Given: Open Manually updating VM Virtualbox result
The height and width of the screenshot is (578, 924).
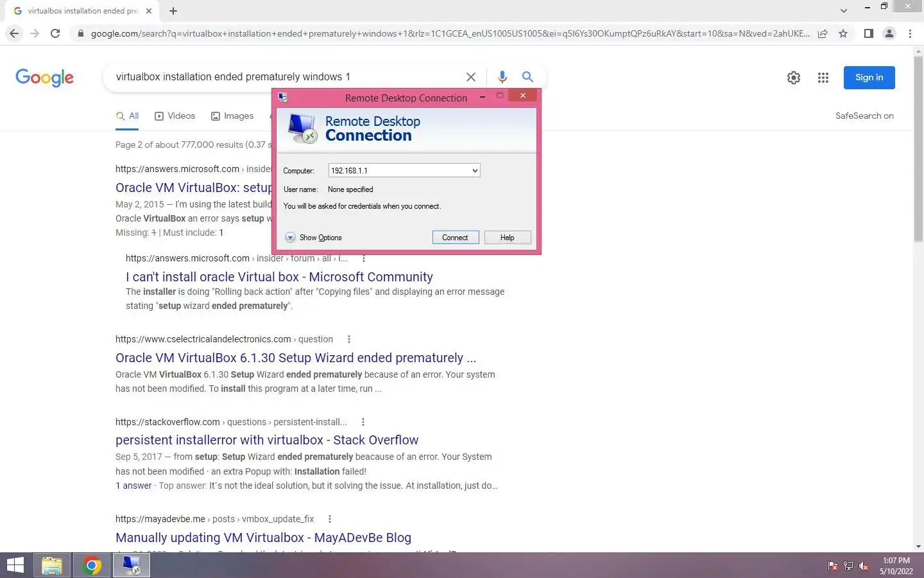Looking at the screenshot, I should [263, 538].
